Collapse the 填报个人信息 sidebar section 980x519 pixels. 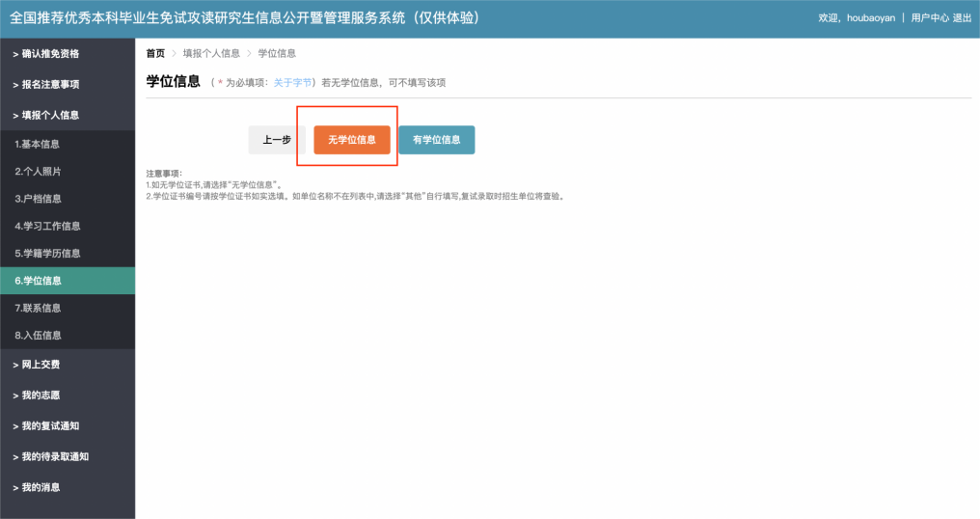pos(67,115)
